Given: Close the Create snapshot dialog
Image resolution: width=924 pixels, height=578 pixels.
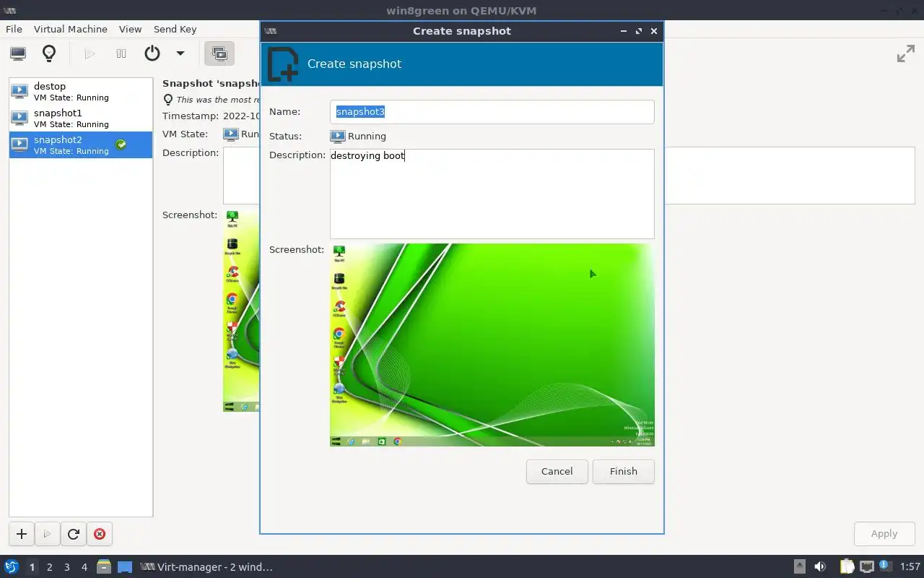Looking at the screenshot, I should [654, 31].
